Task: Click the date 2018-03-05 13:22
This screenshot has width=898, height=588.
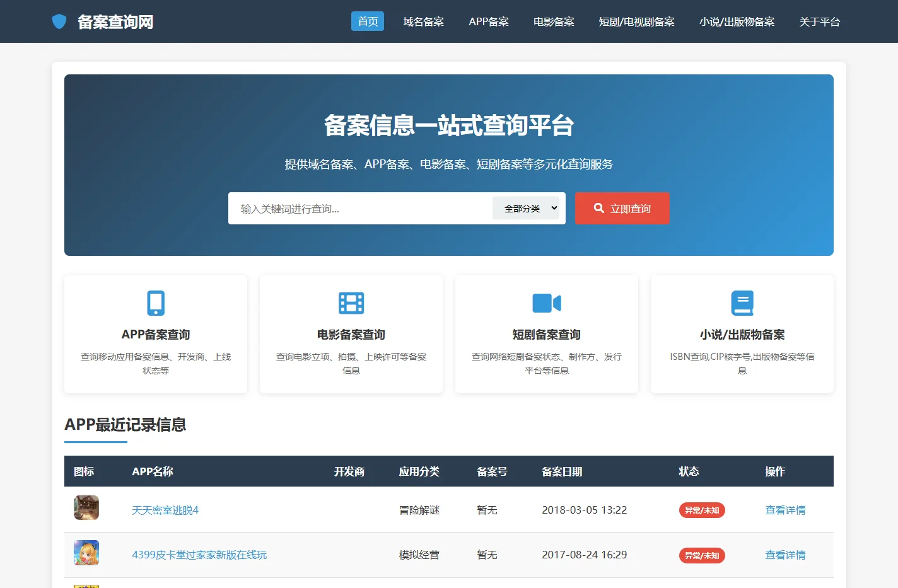Action: (585, 510)
